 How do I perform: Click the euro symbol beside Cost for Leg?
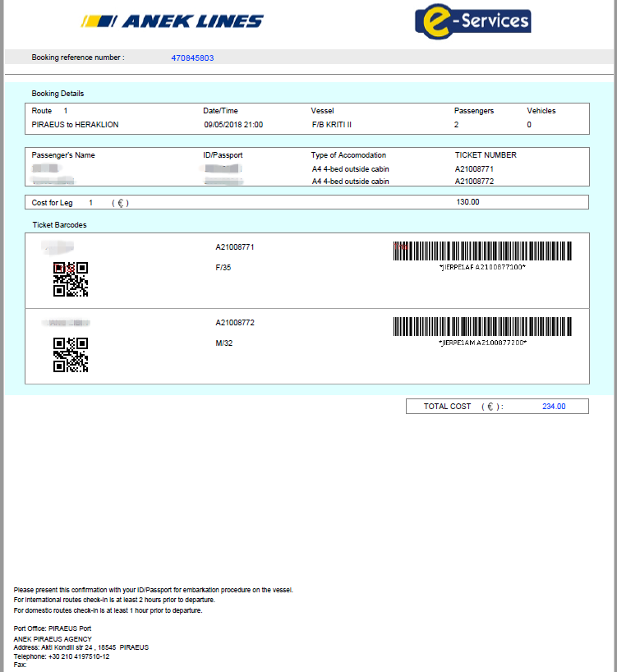[121, 202]
